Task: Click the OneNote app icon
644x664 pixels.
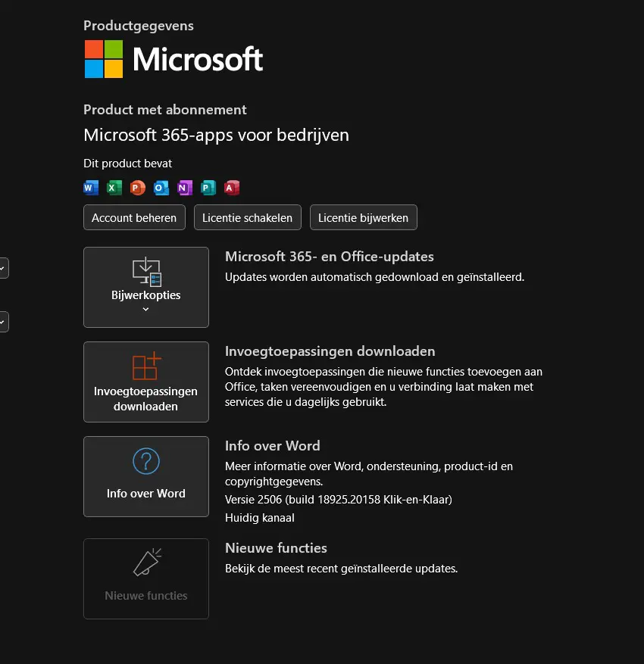Action: pyautogui.click(x=185, y=188)
